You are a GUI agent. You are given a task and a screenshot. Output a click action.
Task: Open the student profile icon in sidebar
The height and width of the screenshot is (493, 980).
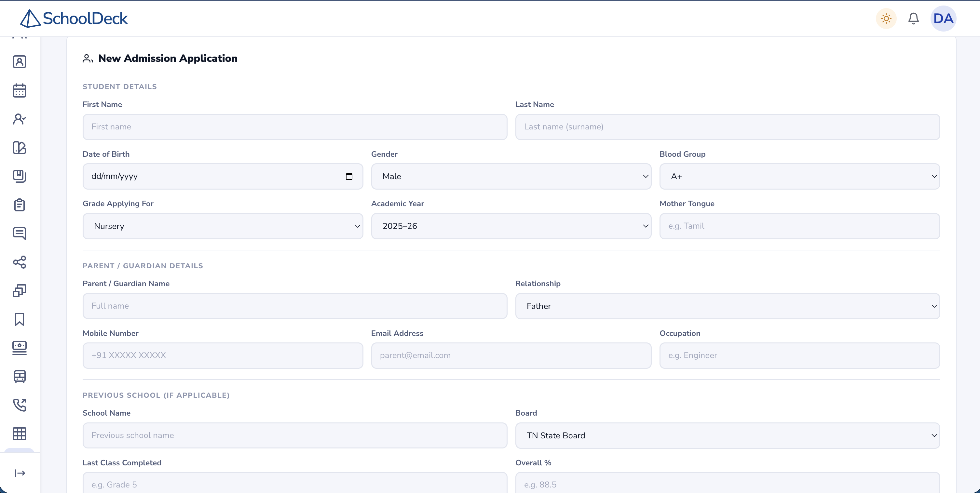pyautogui.click(x=20, y=61)
